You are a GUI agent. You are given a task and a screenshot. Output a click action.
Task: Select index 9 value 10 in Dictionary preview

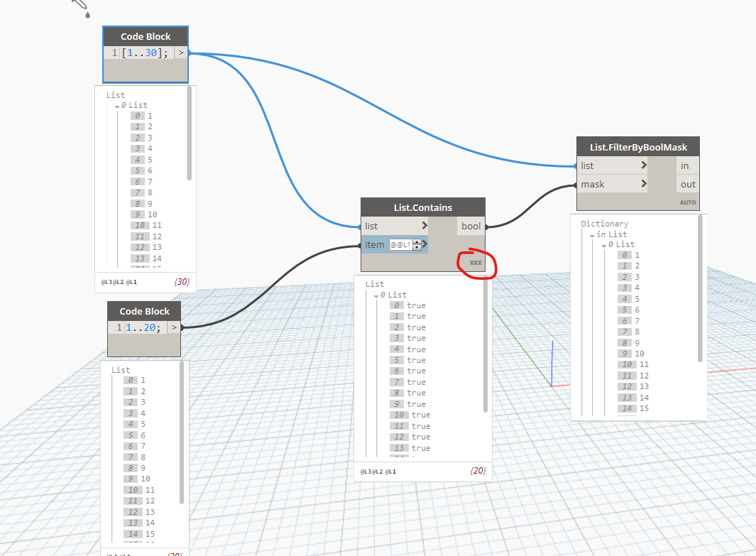tap(630, 354)
